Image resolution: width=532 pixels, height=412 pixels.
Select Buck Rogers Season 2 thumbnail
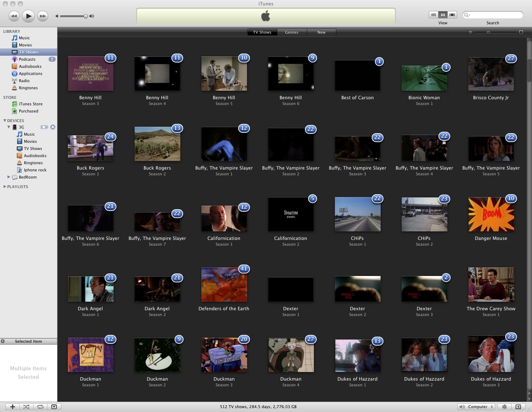tap(157, 144)
